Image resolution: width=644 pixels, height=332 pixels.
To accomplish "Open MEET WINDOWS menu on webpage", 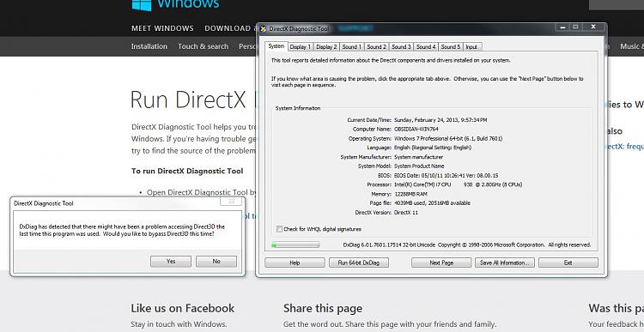I will (162, 28).
